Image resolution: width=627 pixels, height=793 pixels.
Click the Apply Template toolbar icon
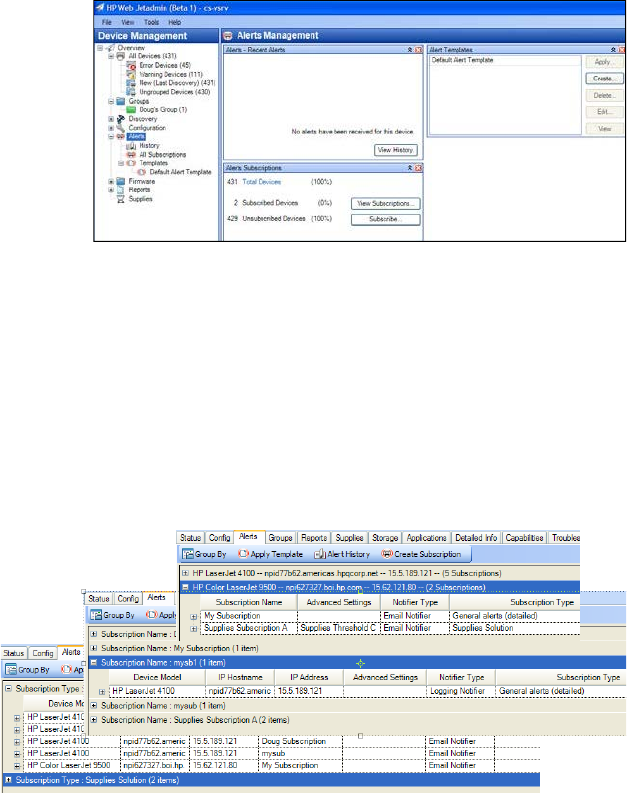click(x=243, y=554)
